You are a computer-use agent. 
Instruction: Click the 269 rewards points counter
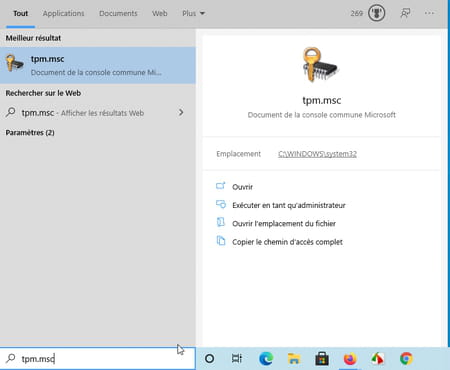point(356,13)
